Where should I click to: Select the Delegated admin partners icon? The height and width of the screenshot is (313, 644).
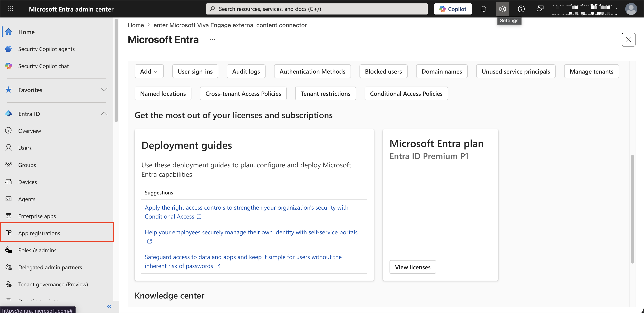[x=9, y=267]
